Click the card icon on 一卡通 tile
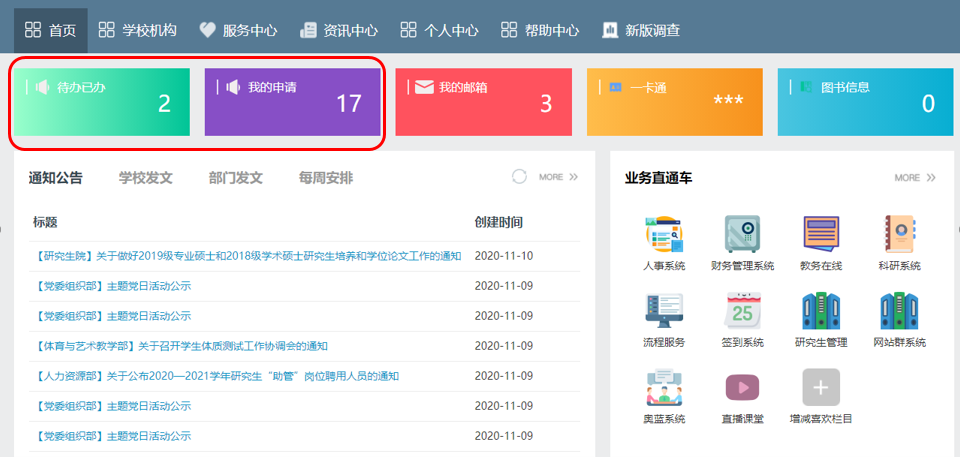Image resolution: width=960 pixels, height=457 pixels. (615, 88)
